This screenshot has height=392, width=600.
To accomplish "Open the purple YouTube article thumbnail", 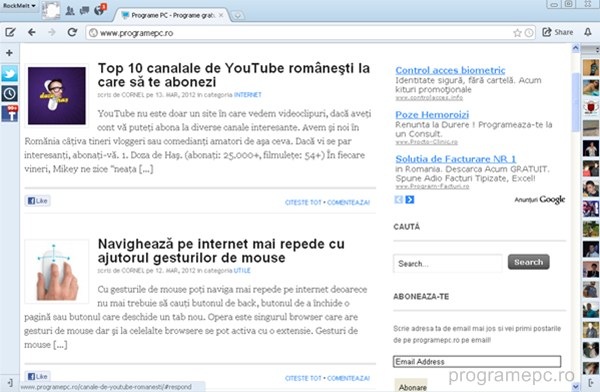I will 57,96.
